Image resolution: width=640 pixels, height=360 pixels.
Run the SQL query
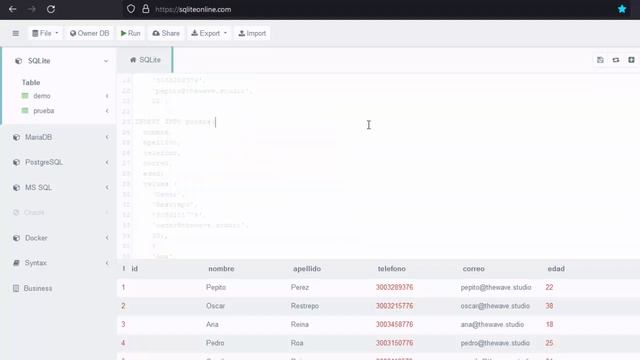click(x=131, y=33)
